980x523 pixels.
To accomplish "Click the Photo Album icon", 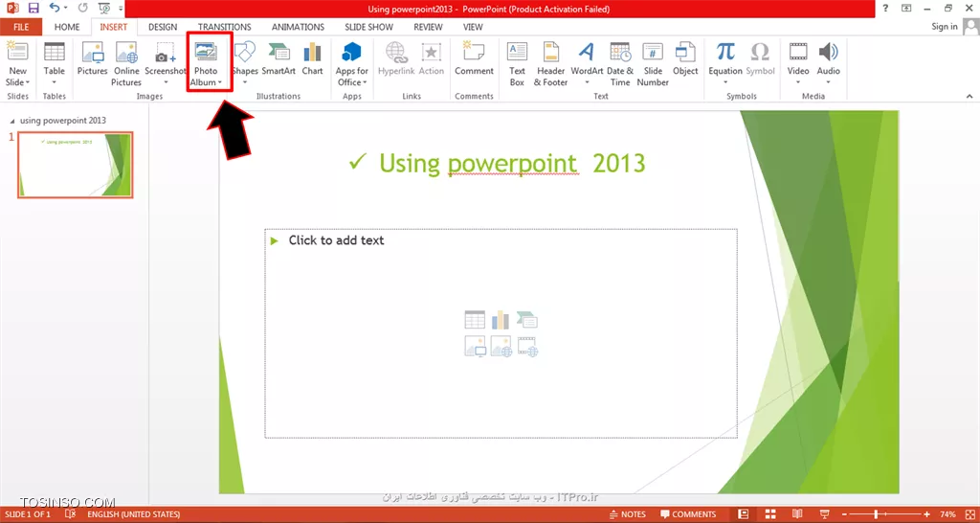I will point(207,52).
